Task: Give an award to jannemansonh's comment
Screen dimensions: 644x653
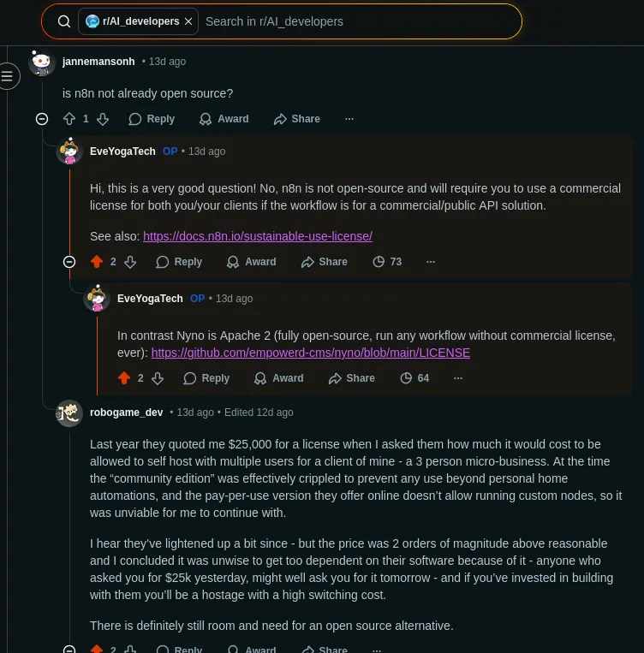Action: (224, 119)
